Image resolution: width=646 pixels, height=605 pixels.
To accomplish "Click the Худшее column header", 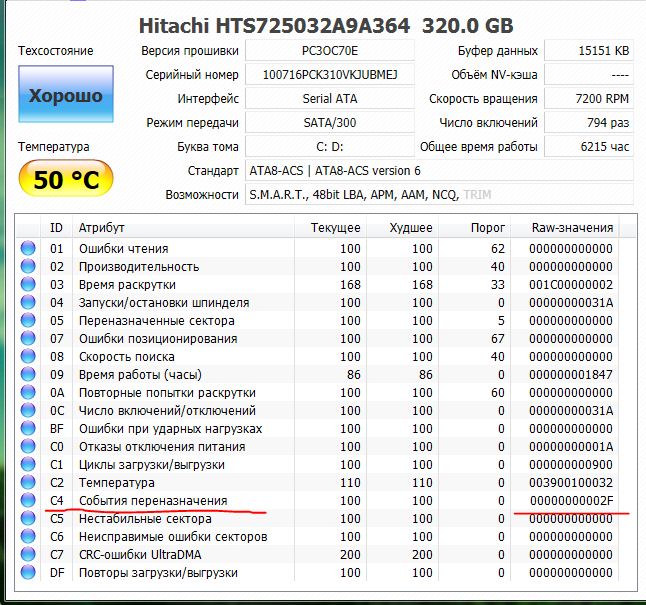I will click(403, 227).
